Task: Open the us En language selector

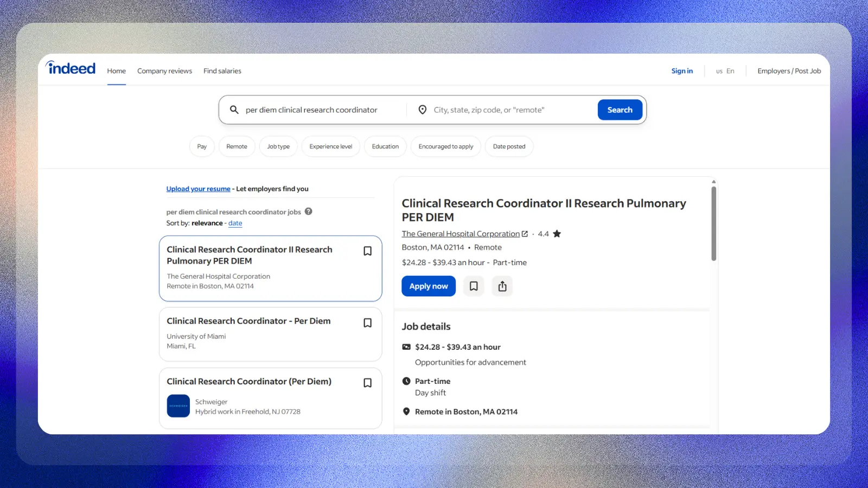Action: (725, 71)
